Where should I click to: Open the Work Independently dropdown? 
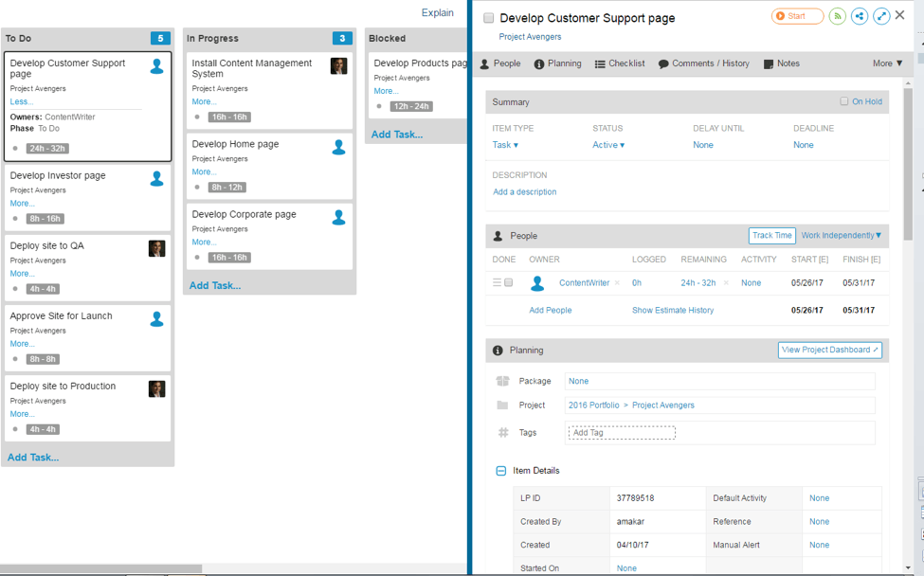(842, 236)
